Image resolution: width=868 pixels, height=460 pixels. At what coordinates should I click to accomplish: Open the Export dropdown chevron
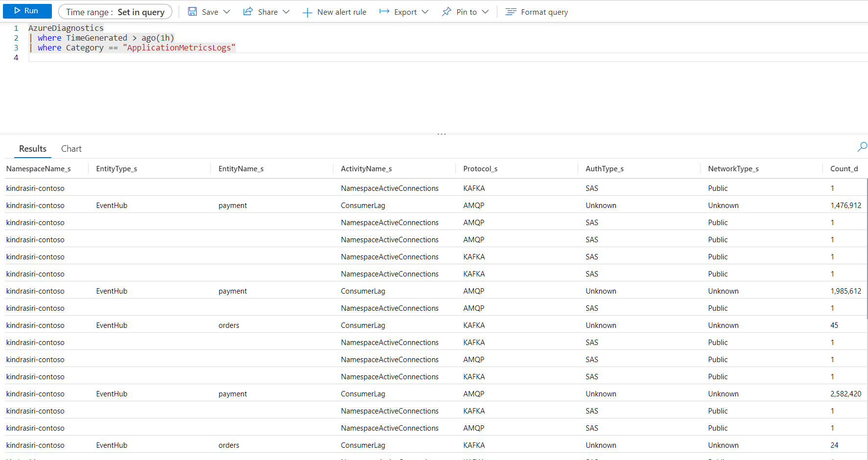425,12
